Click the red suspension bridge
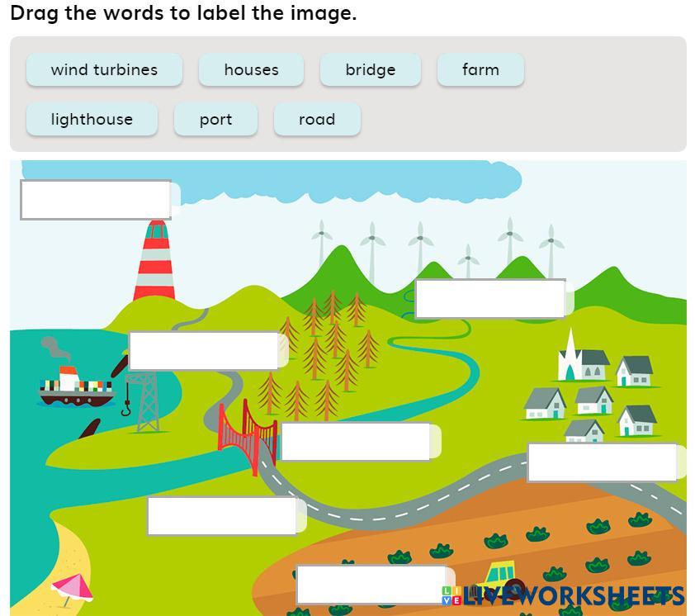Screen dimensions: 695x616 click(247, 434)
